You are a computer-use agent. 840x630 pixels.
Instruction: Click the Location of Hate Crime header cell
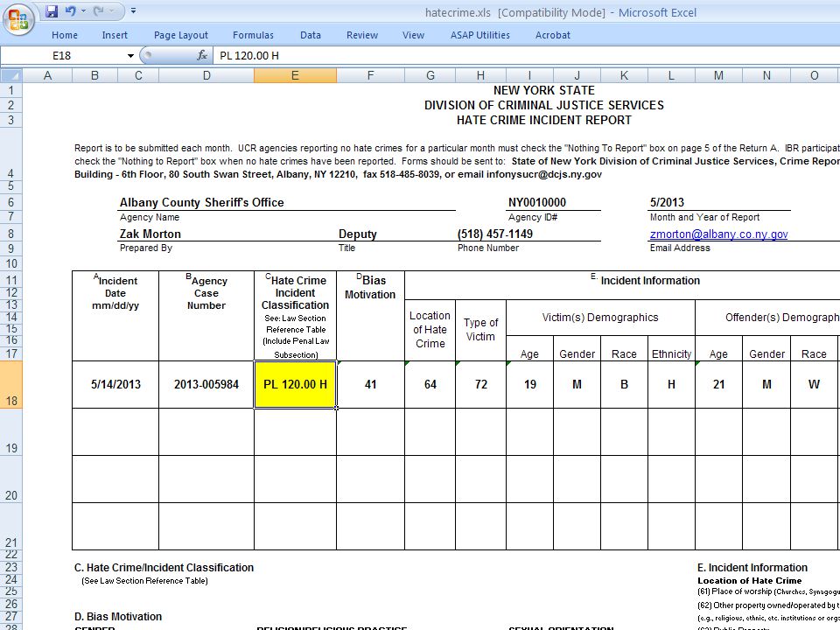pos(430,330)
